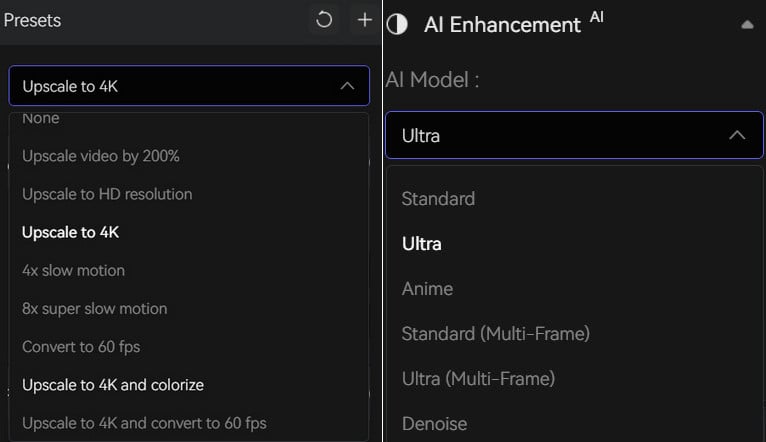The width and height of the screenshot is (766, 442).
Task: Select Upscale to 4K and colorize
Action: pyautogui.click(x=113, y=384)
